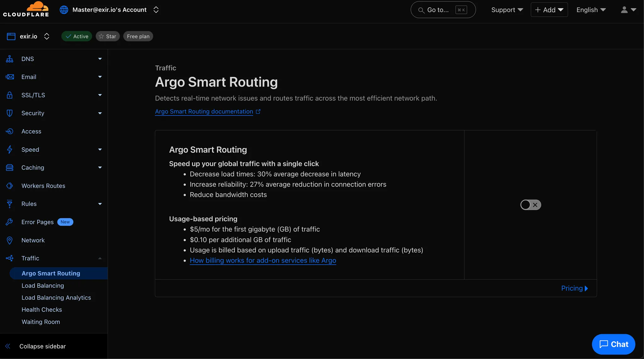Star the exir.io site

pos(108,36)
